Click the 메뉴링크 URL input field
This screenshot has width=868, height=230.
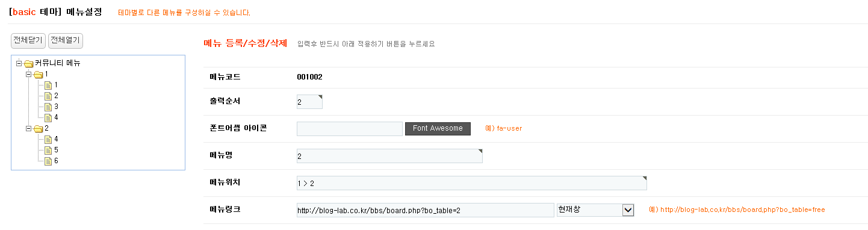pos(425,210)
